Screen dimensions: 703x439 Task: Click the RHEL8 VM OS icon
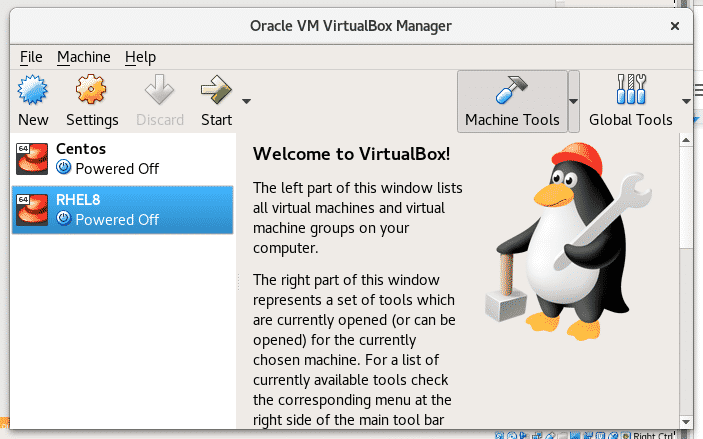coord(32,210)
